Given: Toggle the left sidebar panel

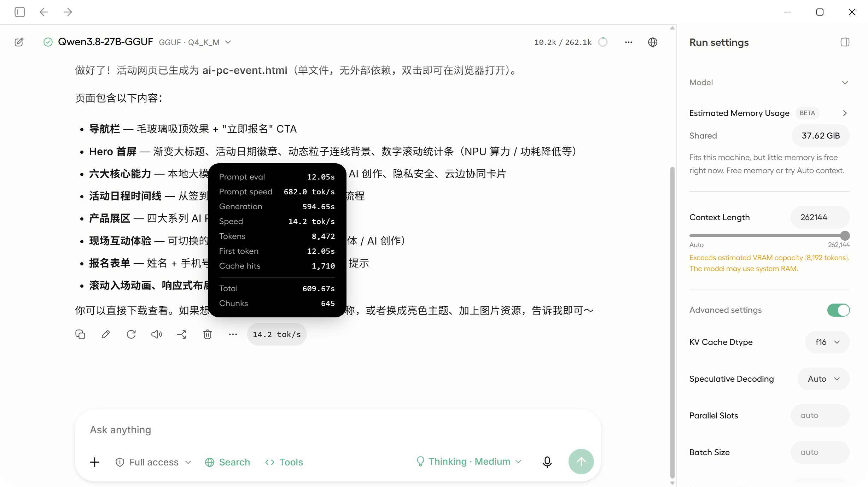Looking at the screenshot, I should [x=20, y=12].
